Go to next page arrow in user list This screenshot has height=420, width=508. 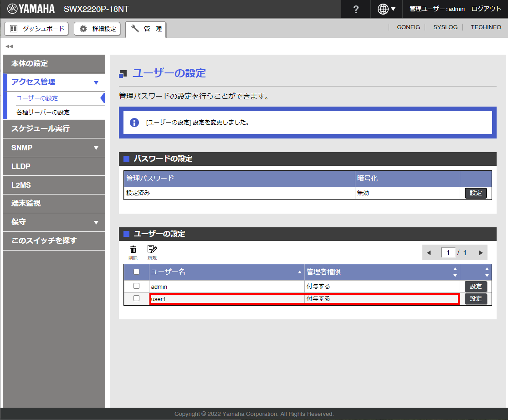481,253
